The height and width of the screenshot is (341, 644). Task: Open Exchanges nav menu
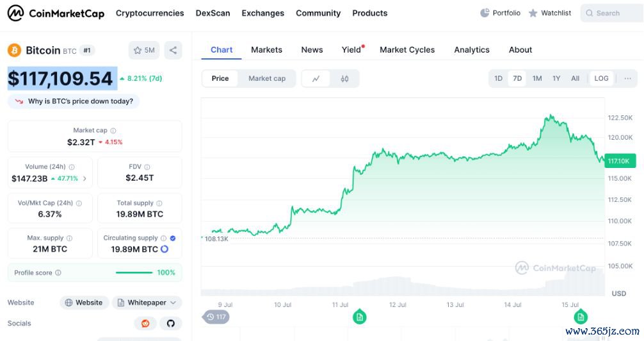click(x=263, y=13)
